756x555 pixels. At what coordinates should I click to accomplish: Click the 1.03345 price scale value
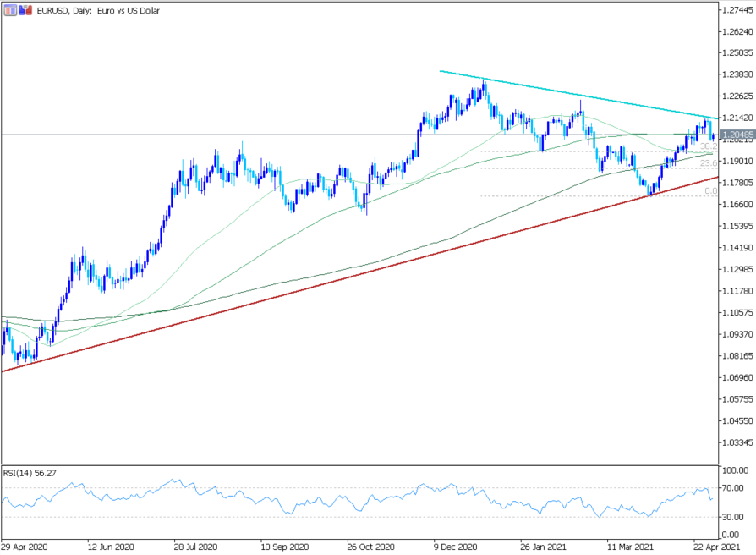[737, 442]
